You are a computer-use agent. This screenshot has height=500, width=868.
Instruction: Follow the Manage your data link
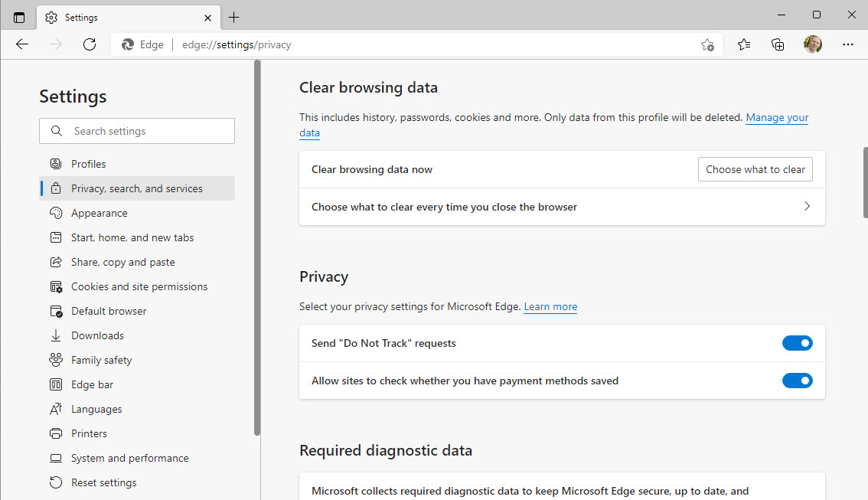pyautogui.click(x=776, y=118)
